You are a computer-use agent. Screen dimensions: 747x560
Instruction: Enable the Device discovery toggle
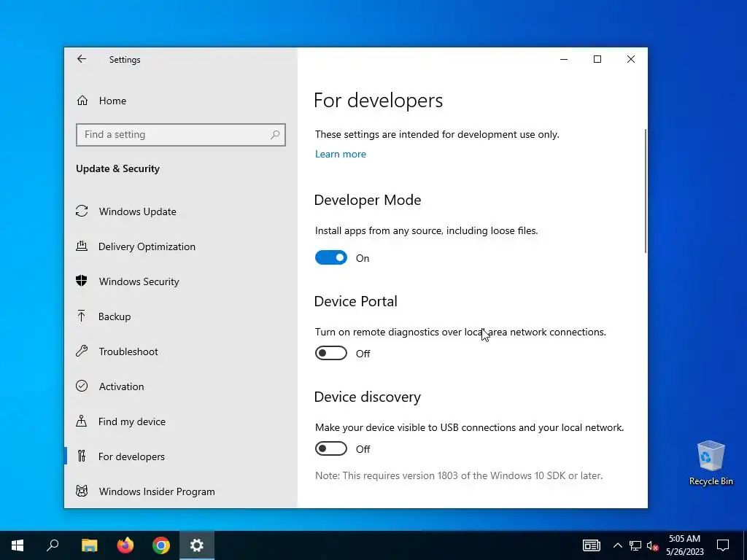click(331, 448)
